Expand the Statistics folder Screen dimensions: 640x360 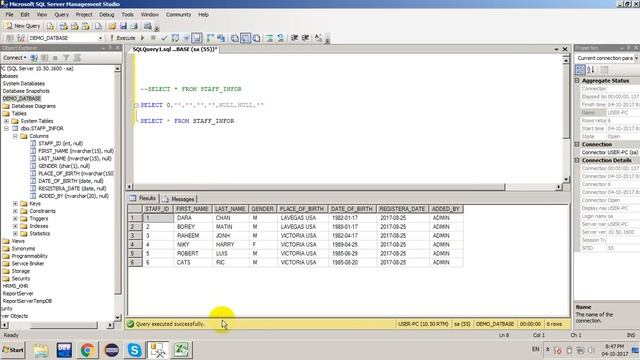pyautogui.click(x=16, y=233)
